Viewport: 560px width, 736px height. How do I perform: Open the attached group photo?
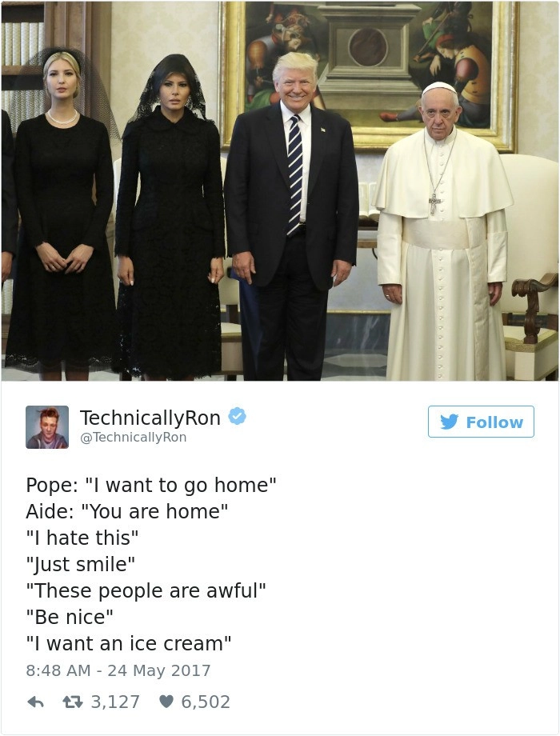[280, 191]
